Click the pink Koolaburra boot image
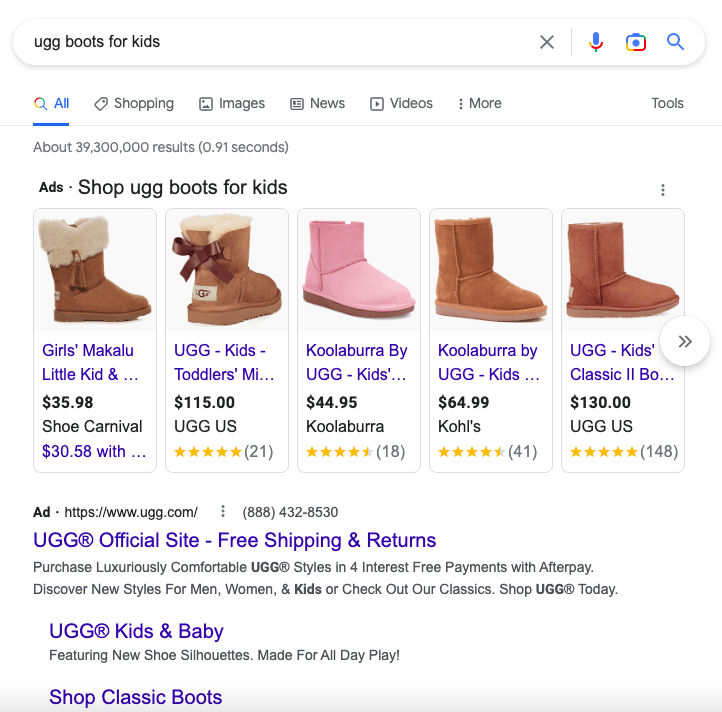 [359, 270]
